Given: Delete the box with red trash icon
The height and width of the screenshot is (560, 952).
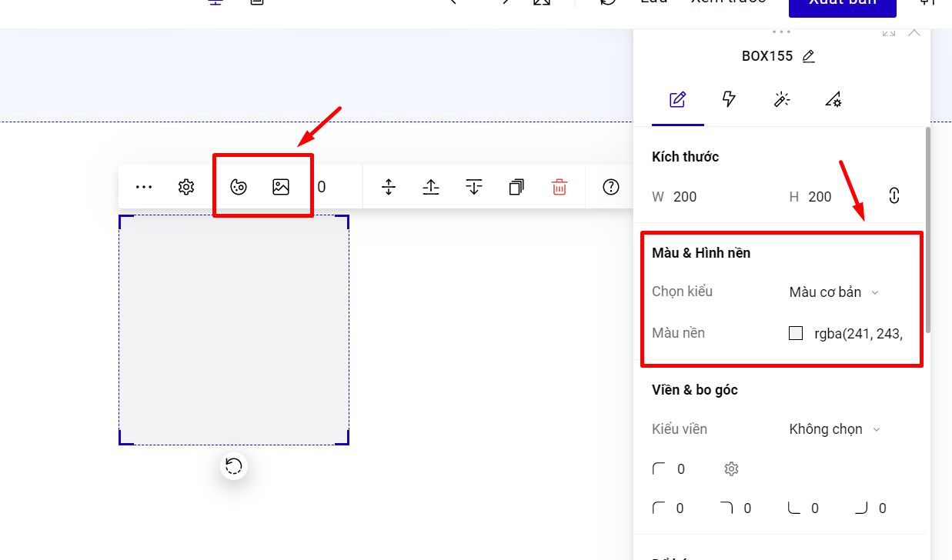Looking at the screenshot, I should (x=560, y=187).
